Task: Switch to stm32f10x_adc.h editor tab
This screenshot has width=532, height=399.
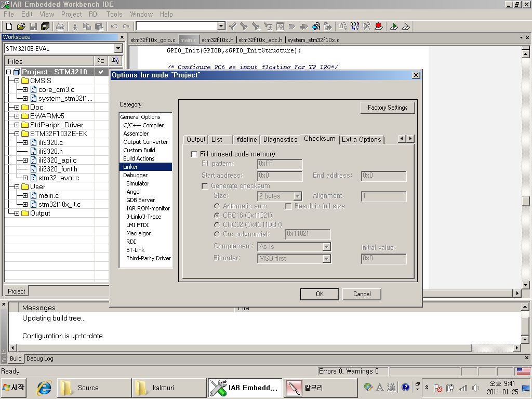Action: [260, 40]
